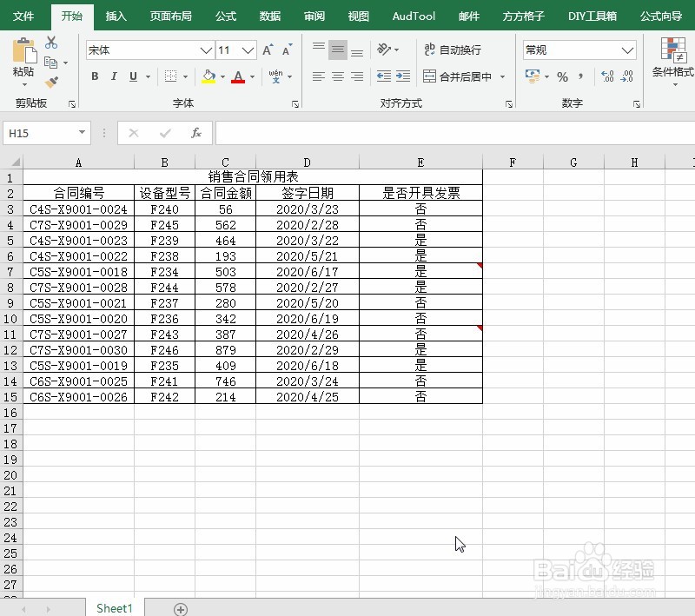Click the Paste clipboard icon

[x=24, y=50]
